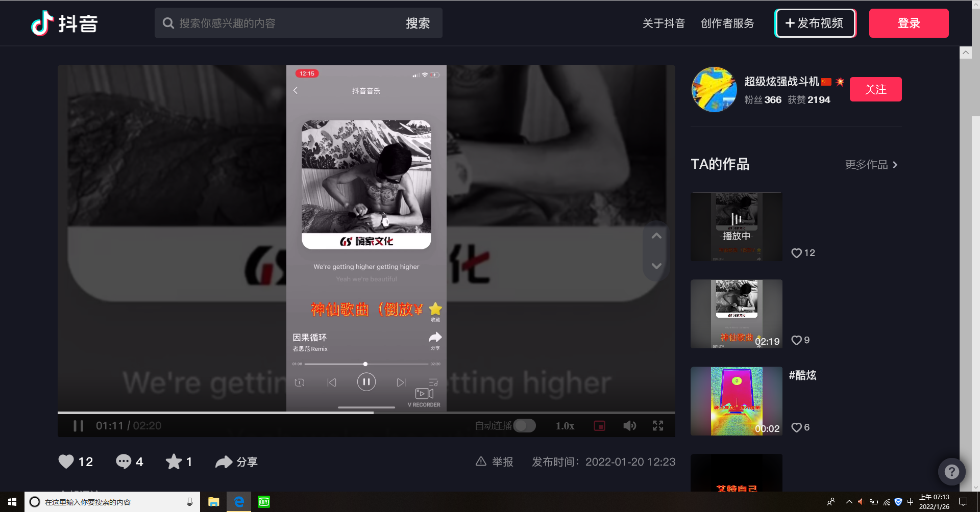Viewport: 980px width, 512px height.
Task: Report the video via 举报
Action: 495,462
